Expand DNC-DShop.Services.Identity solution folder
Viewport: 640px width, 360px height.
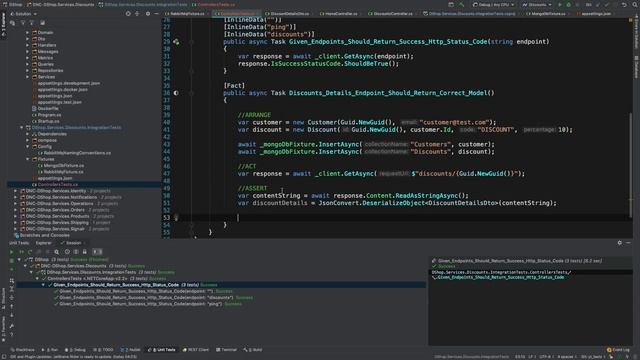pyautogui.click(x=16, y=191)
